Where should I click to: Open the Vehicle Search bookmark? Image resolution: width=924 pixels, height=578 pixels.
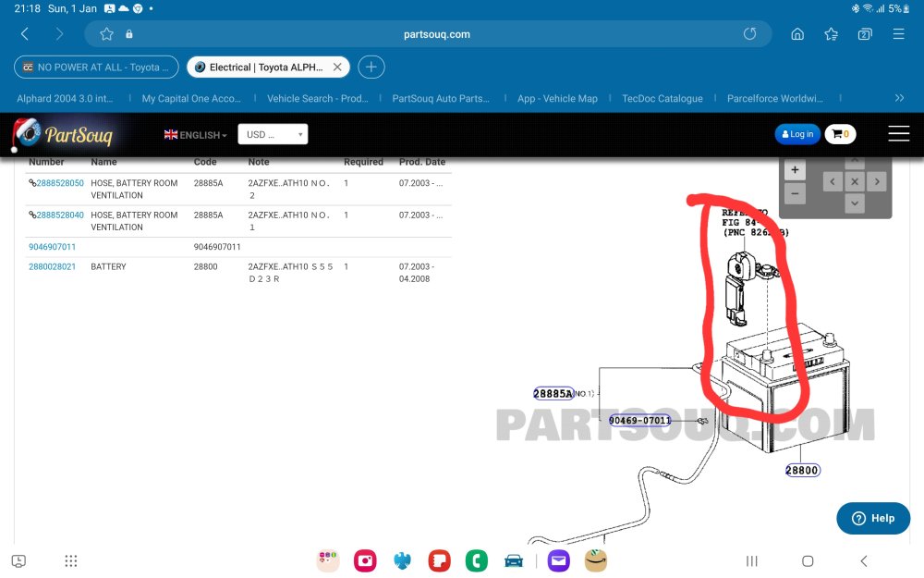tap(317, 99)
